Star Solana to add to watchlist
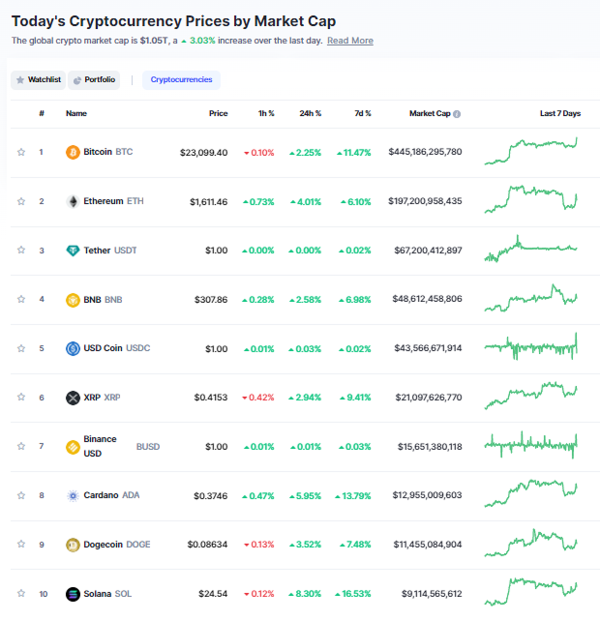Screen dimensions: 600x621 tap(21, 593)
